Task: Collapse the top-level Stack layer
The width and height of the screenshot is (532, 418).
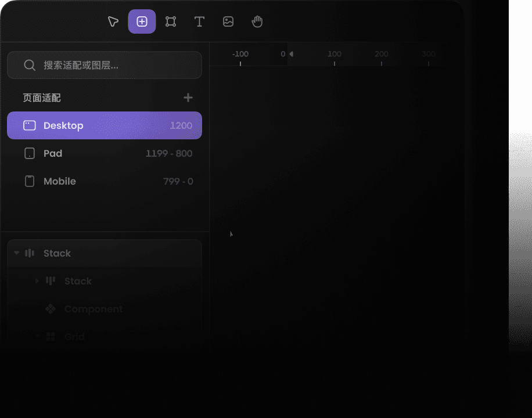Action: 16,253
